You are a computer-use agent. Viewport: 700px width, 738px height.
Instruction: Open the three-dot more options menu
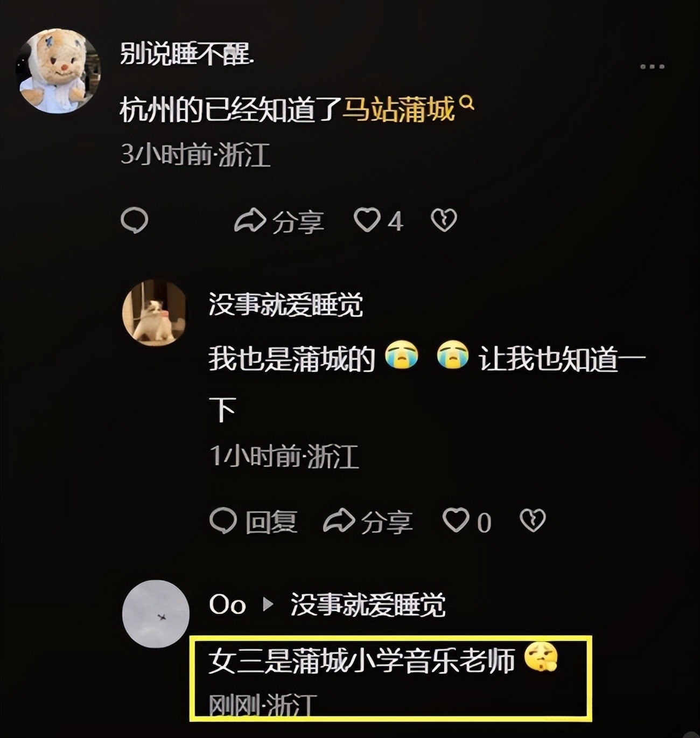(x=652, y=67)
